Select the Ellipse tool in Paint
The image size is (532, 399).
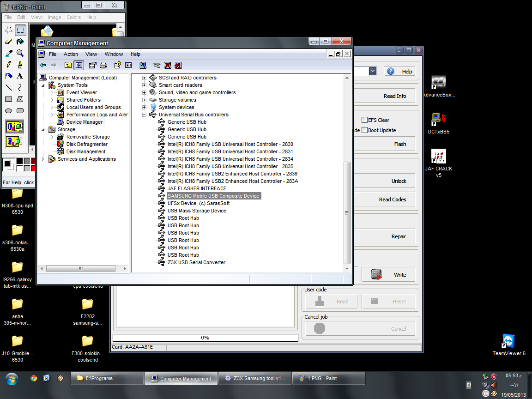pyautogui.click(x=9, y=111)
